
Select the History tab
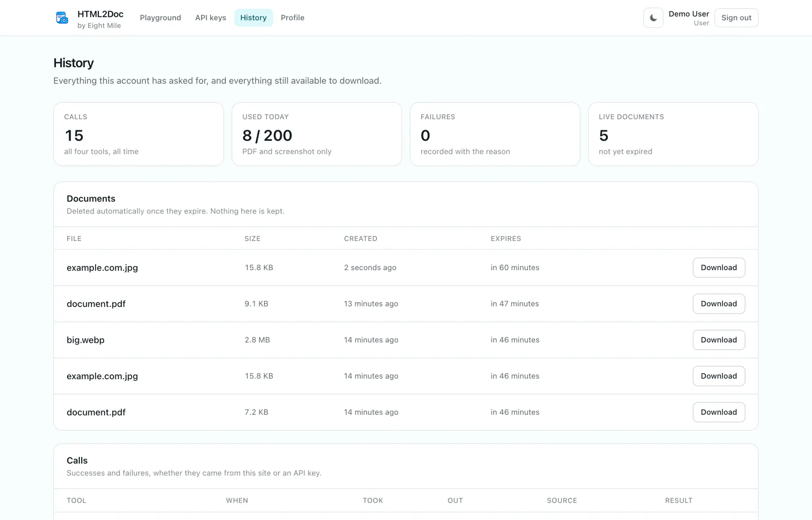tap(253, 18)
